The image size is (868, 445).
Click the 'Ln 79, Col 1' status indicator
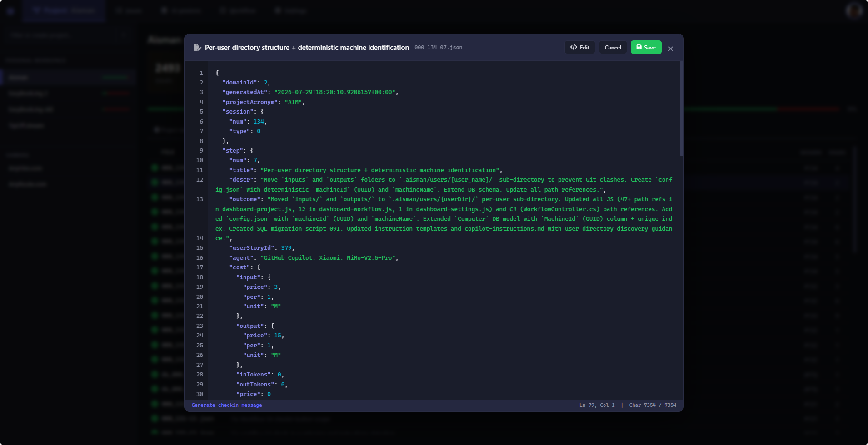(597, 405)
